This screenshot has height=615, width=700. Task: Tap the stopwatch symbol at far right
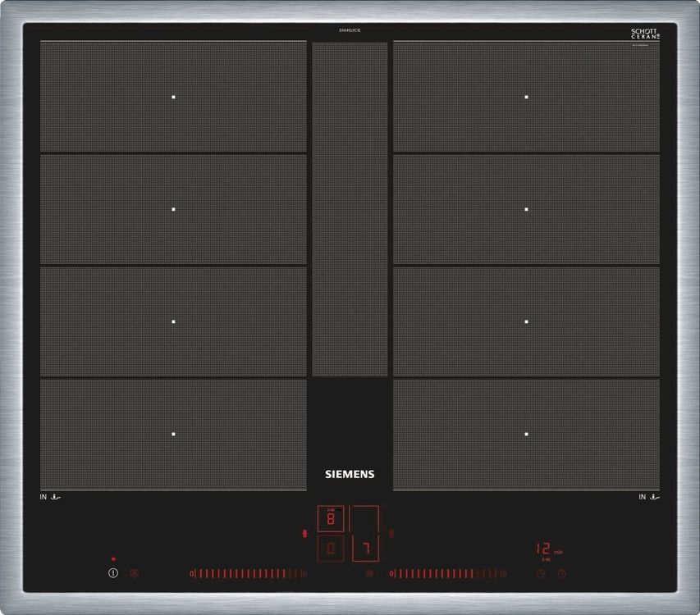point(562,573)
